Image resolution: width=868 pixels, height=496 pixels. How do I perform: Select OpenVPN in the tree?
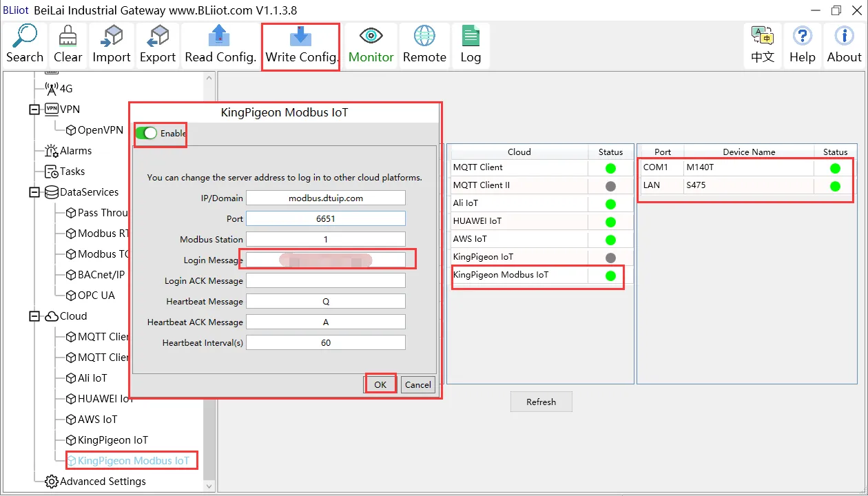(94, 130)
